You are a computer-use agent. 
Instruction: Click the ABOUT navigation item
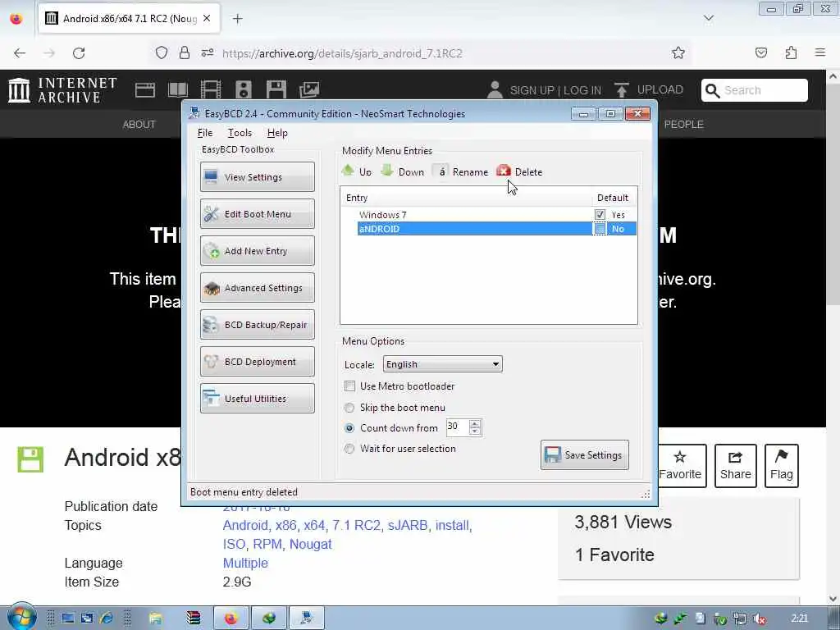[139, 125]
